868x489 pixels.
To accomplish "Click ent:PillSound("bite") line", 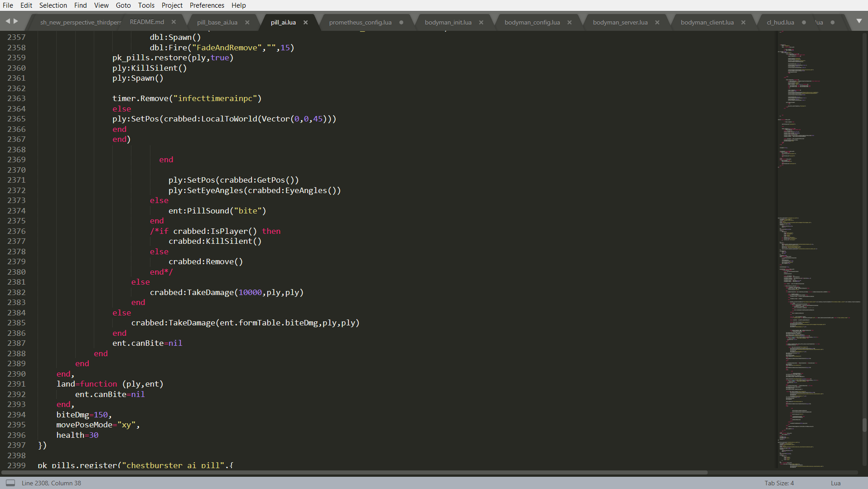I will 217,211.
